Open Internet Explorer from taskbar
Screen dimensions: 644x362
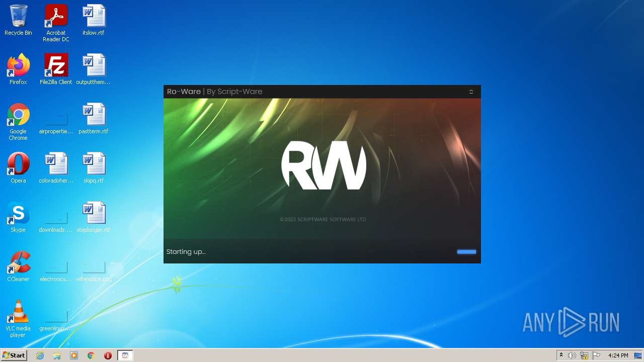tap(40, 355)
